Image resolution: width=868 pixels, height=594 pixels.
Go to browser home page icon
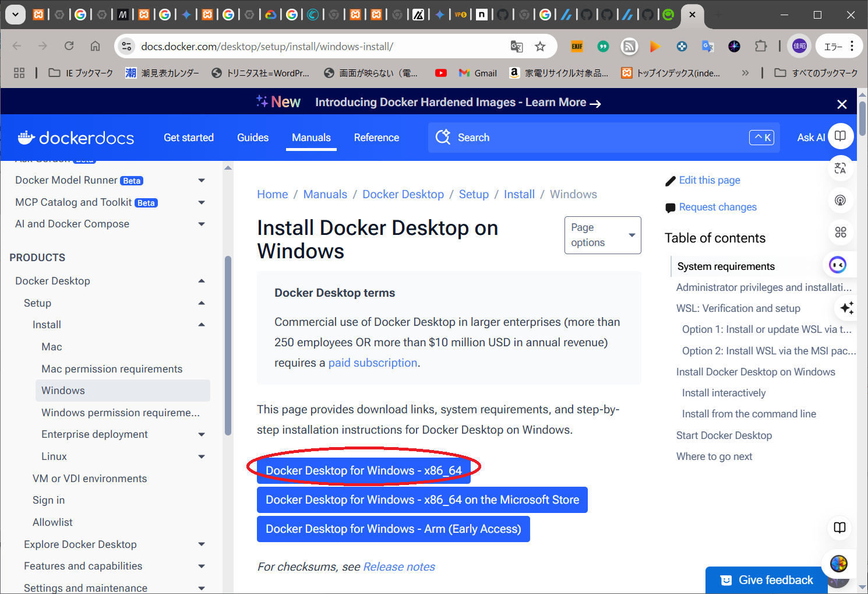(95, 46)
